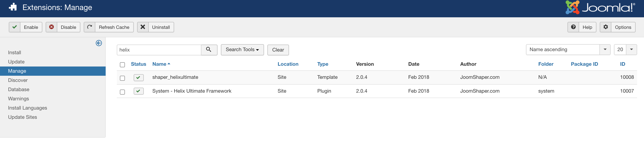
Task: Click the red Disable toolbar icon
Action: [51, 27]
